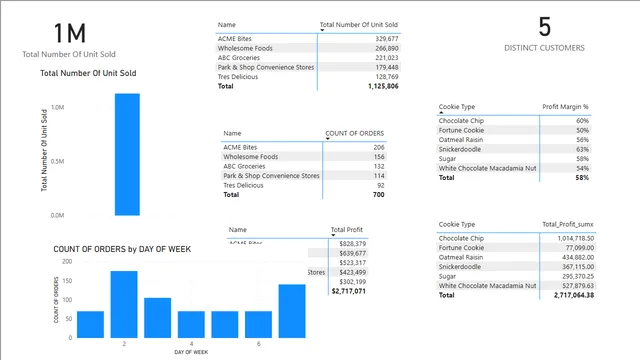Click the 434,882.00 profit value
The height and width of the screenshot is (360, 640).
tap(578, 257)
